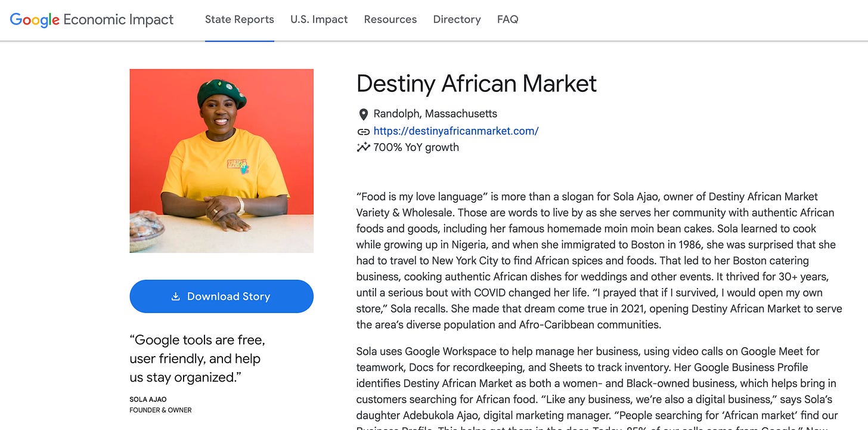Open the FAQ page
The height and width of the screenshot is (430, 868).
pos(508,20)
